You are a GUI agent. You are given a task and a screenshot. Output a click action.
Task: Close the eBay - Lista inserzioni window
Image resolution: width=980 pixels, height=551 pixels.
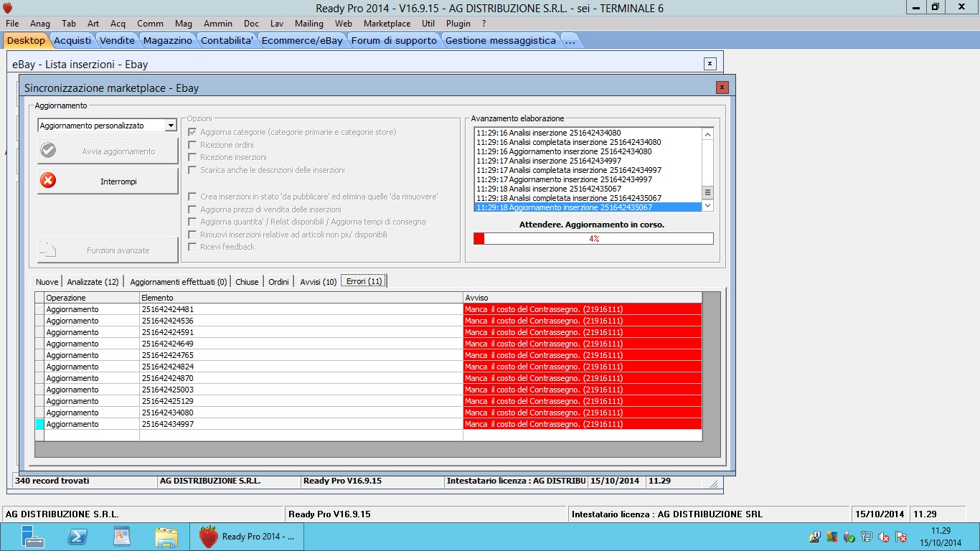(710, 64)
